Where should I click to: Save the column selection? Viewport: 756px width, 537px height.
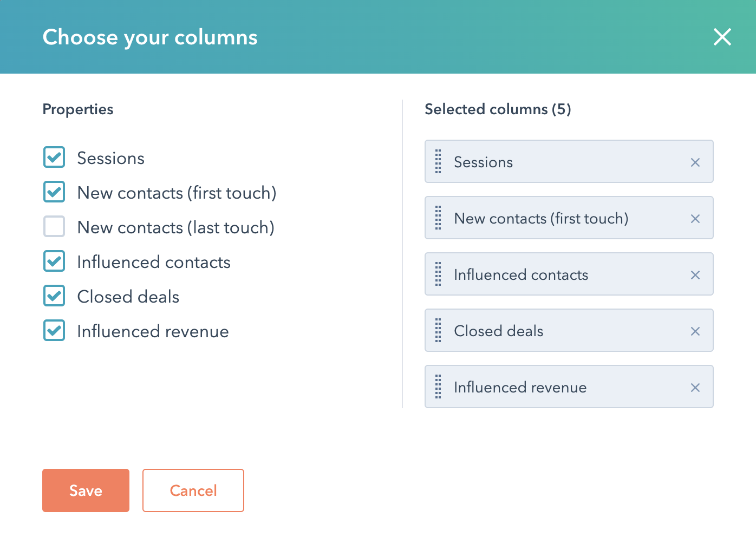(86, 490)
